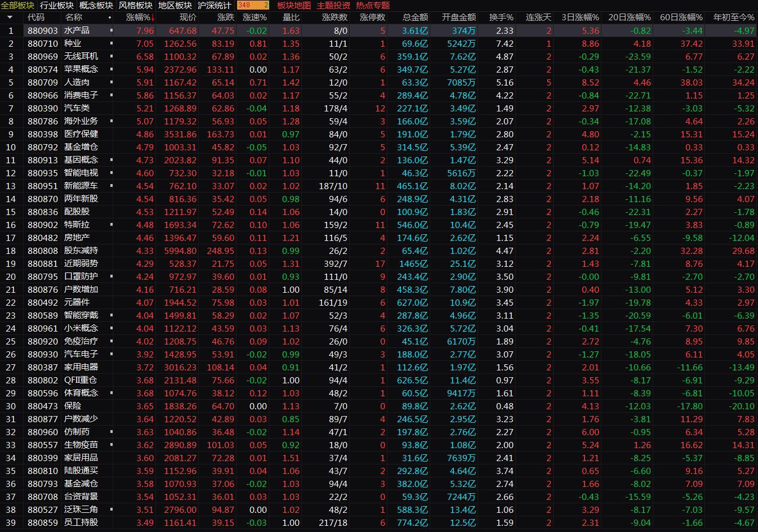The width and height of the screenshot is (758, 532).
Task: Click the square marker beside 苹果概念
Action: (x=112, y=69)
